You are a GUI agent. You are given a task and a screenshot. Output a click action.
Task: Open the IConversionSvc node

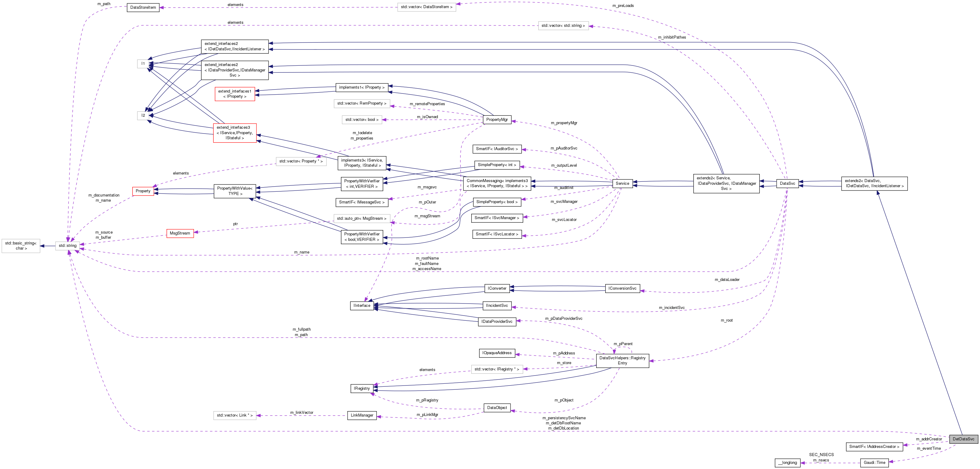pyautogui.click(x=622, y=288)
